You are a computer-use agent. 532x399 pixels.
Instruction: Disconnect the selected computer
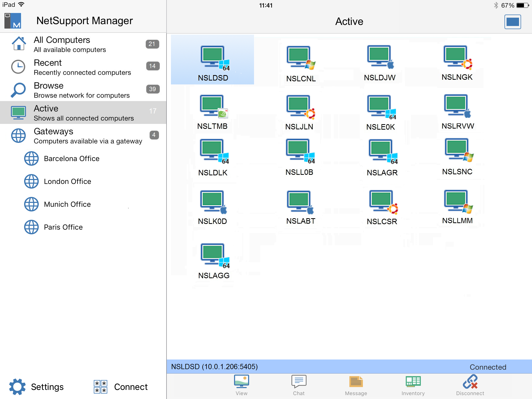[x=470, y=385]
